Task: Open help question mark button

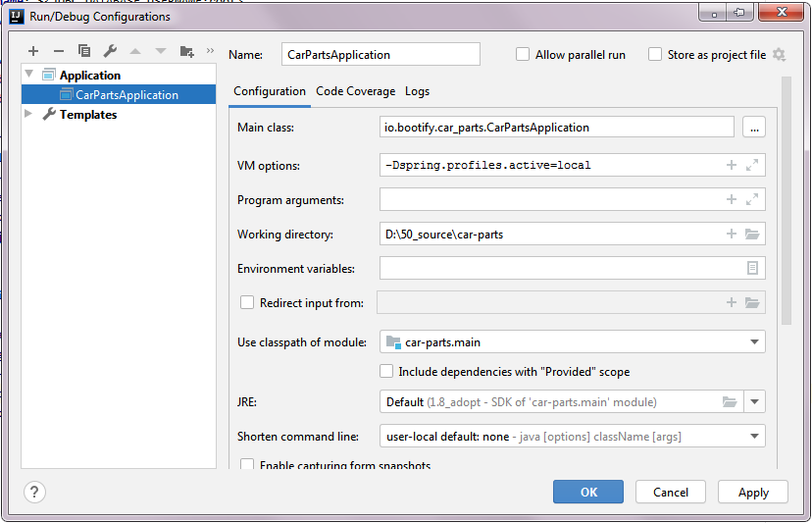Action: click(x=34, y=492)
